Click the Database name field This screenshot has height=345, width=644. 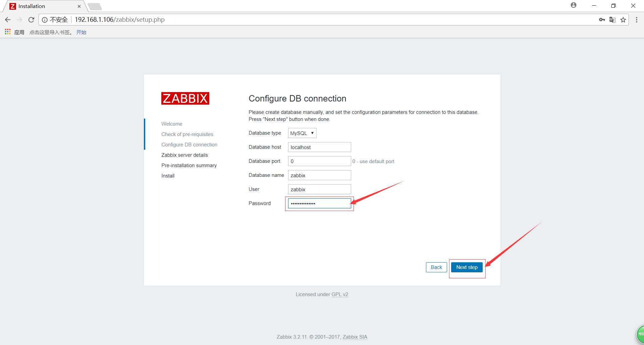pyautogui.click(x=320, y=175)
